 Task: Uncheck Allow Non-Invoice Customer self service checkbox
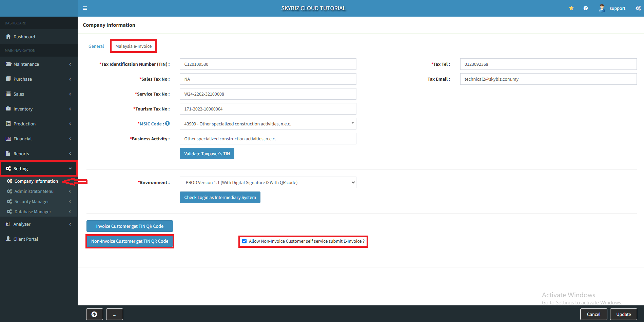(244, 241)
